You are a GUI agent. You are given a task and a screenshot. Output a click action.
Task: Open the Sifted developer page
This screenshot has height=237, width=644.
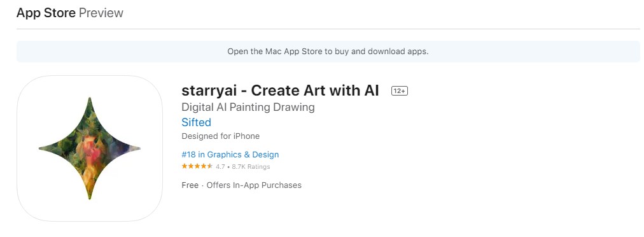click(x=197, y=122)
